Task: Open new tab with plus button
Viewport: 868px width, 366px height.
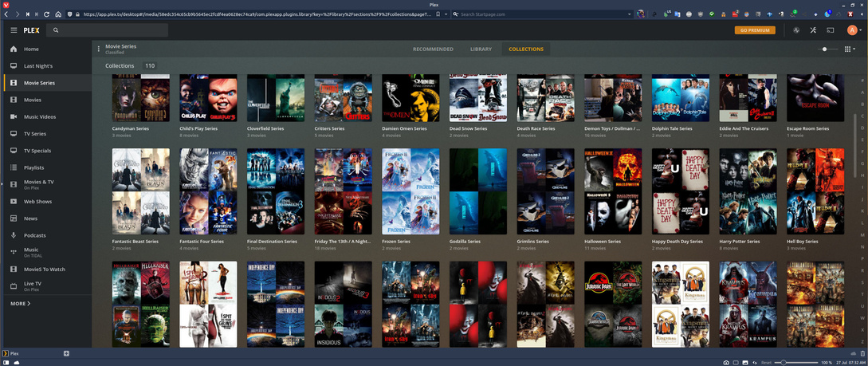Action: point(66,353)
